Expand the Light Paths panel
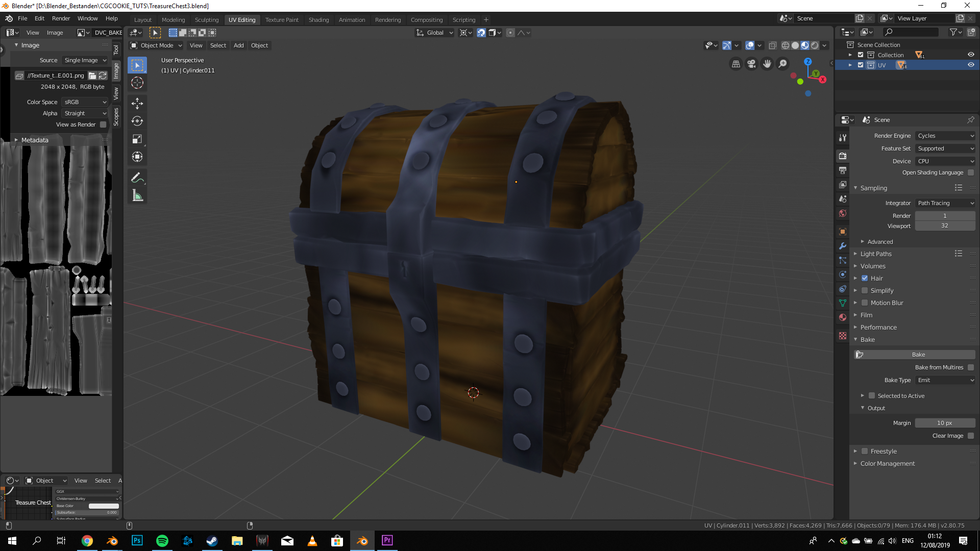 876,254
